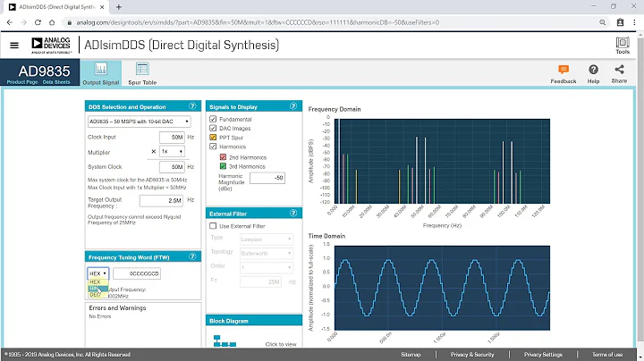Viewport: 644px width, 361px height.
Task: Select the Output Signal tab
Action: [x=100, y=73]
